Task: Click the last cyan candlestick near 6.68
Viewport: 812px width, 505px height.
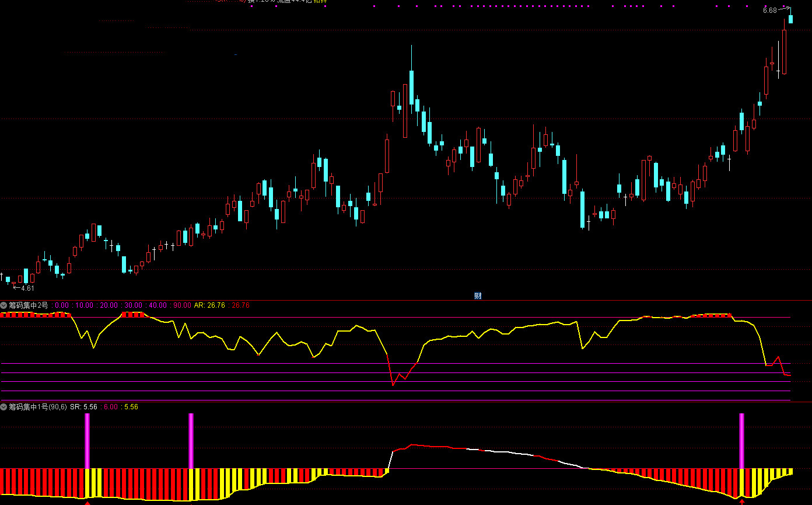Action: (x=791, y=19)
